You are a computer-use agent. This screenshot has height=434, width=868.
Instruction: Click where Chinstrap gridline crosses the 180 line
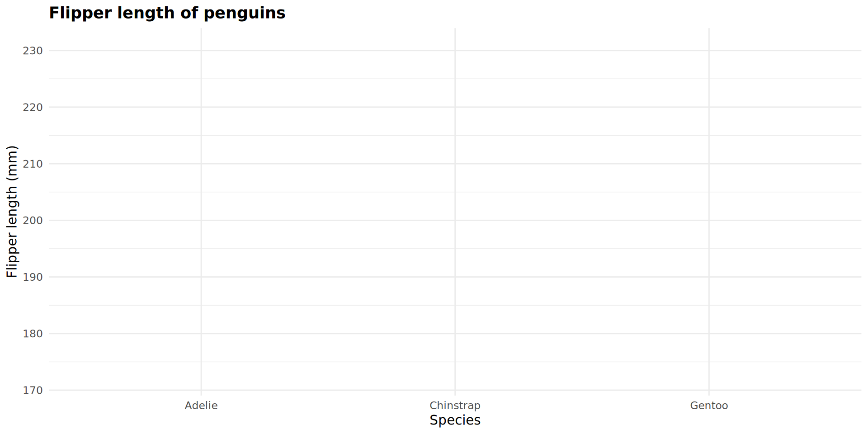pos(455,334)
